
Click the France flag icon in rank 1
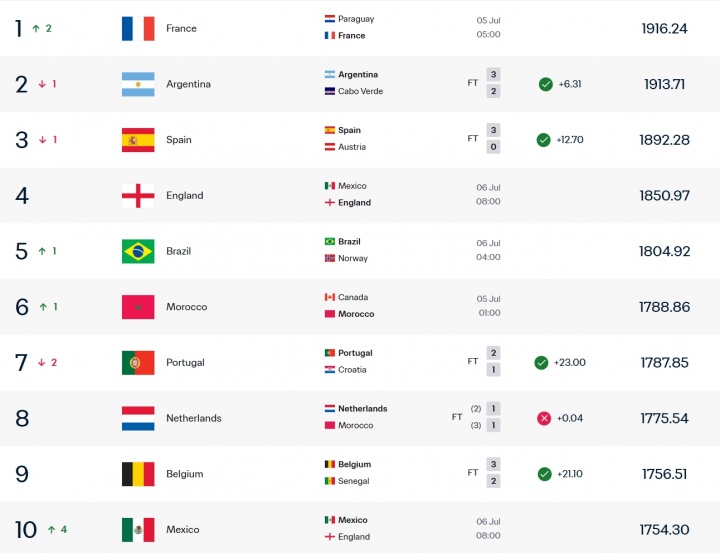tap(138, 28)
